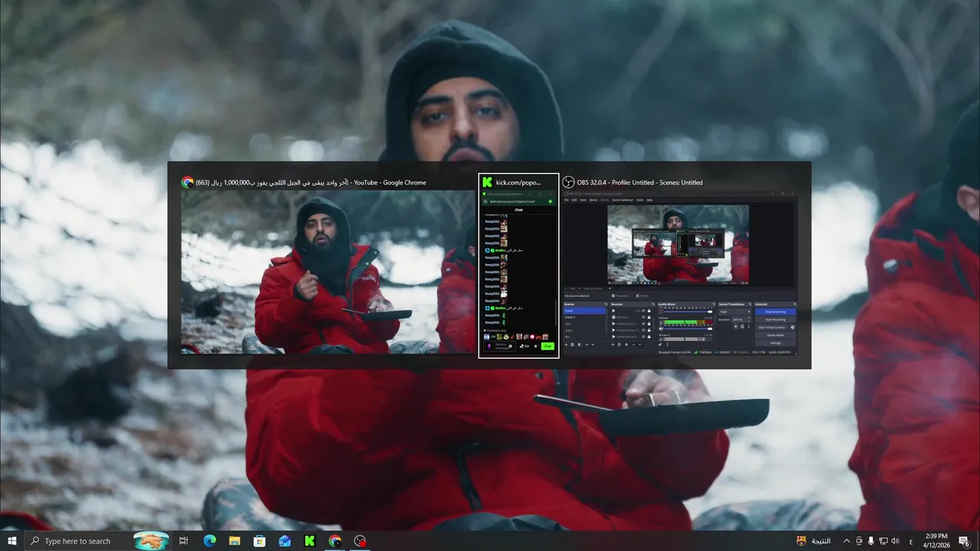Open the volume speaker tray icon
This screenshot has width=980, height=551.
tap(895, 541)
